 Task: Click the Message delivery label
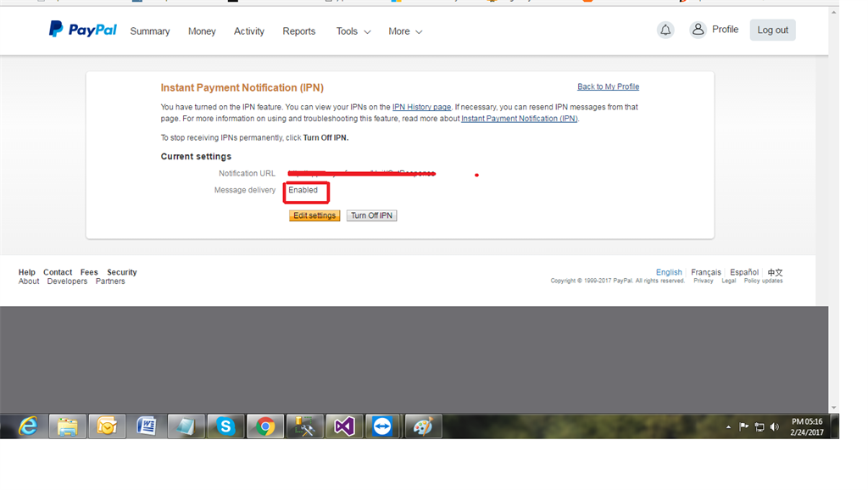(x=245, y=190)
